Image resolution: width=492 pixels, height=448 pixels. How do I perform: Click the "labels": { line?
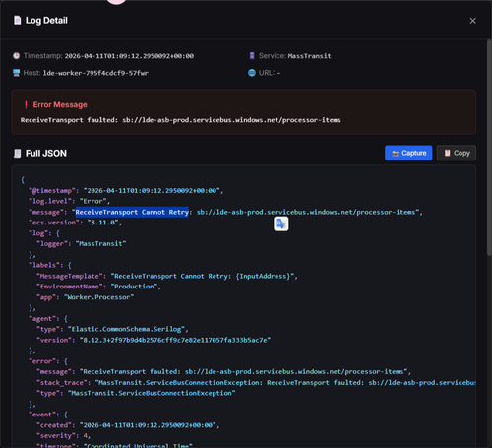[50, 265]
